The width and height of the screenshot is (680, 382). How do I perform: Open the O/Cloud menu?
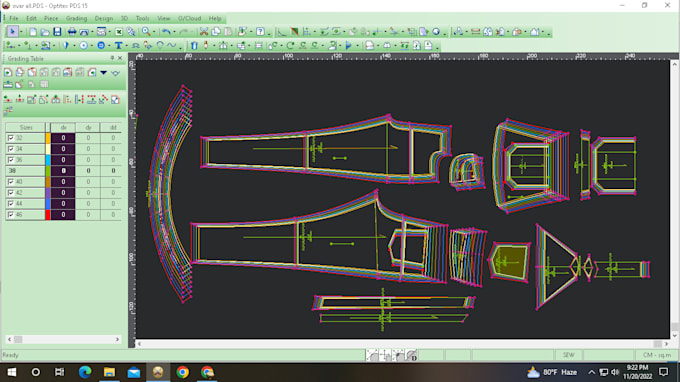pos(190,18)
